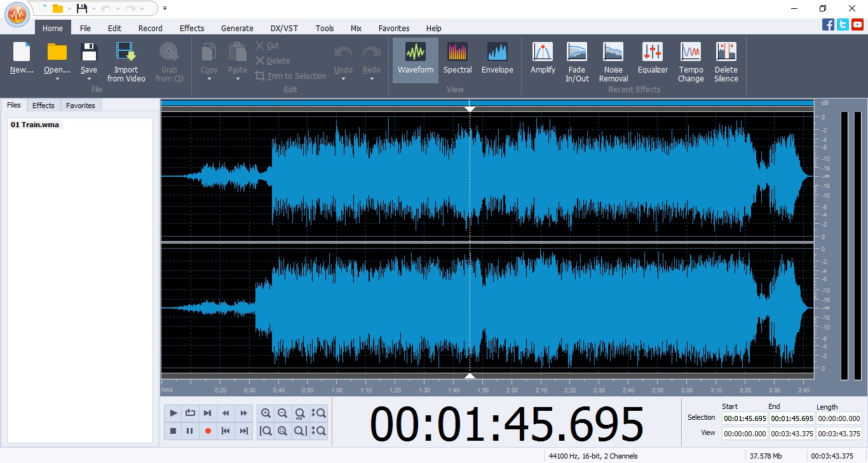Click the blue overview scrollbar above waveform
The height and width of the screenshot is (463, 868).
tap(487, 102)
